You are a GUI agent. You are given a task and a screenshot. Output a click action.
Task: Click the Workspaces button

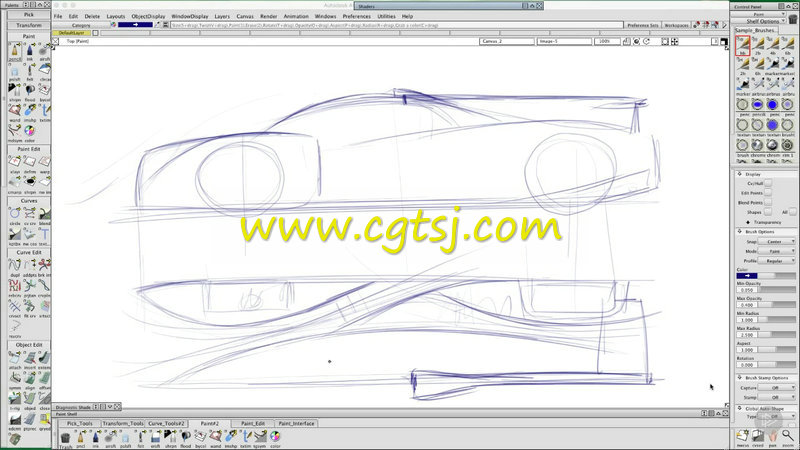coord(677,25)
